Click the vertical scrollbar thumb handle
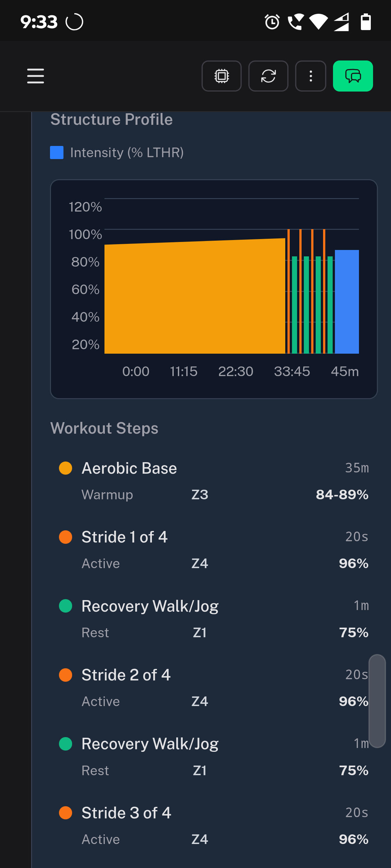This screenshot has height=868, width=391. [x=377, y=701]
